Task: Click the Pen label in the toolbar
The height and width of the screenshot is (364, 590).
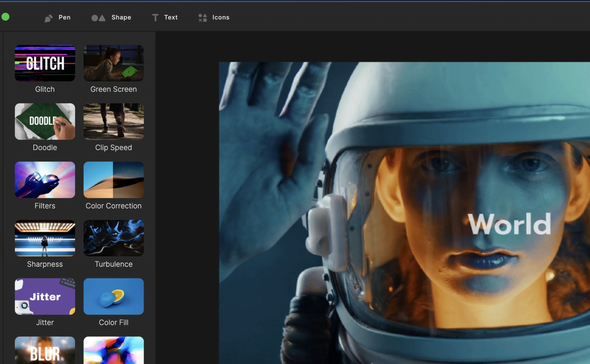Action: tap(64, 18)
